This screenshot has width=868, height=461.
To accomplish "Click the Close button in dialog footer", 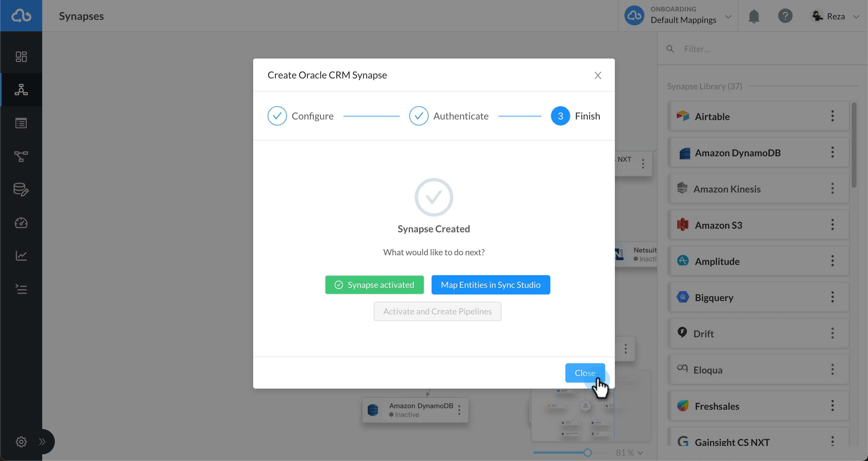I will point(585,373).
